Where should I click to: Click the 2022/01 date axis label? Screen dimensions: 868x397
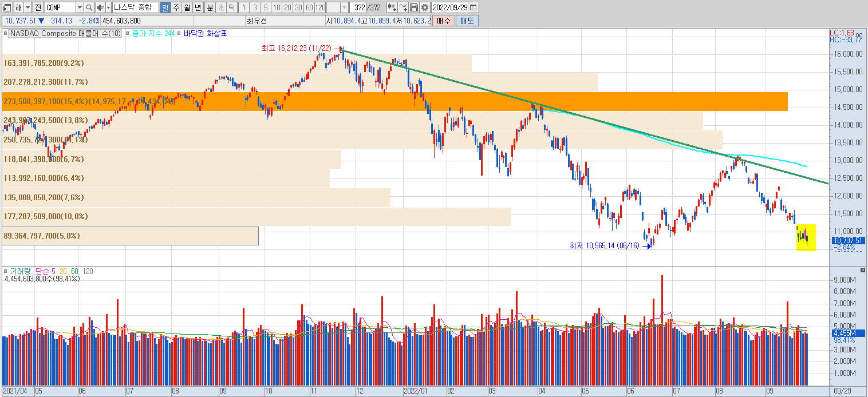click(416, 392)
